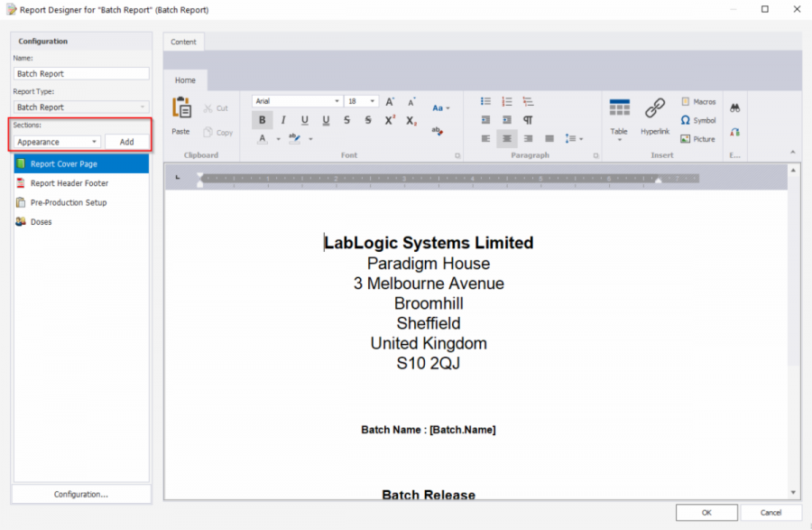Shrink font size with small A icon

pos(411,101)
